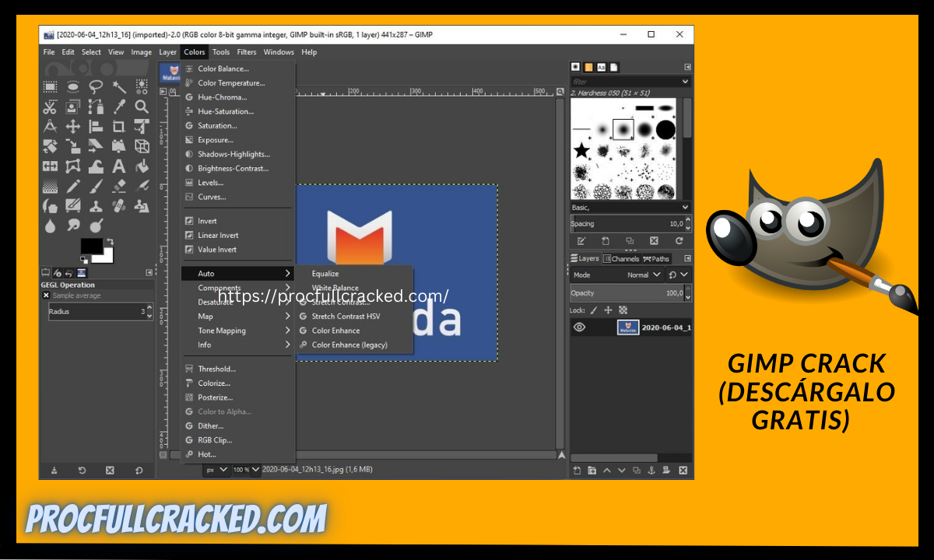Select the Measure compass tool

point(50,126)
